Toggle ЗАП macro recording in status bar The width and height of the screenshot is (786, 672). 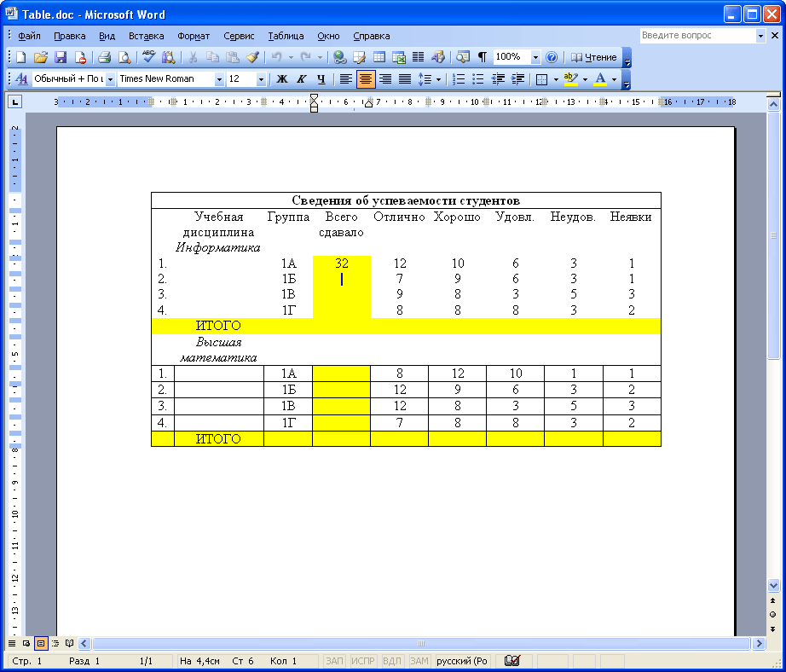coord(334,661)
